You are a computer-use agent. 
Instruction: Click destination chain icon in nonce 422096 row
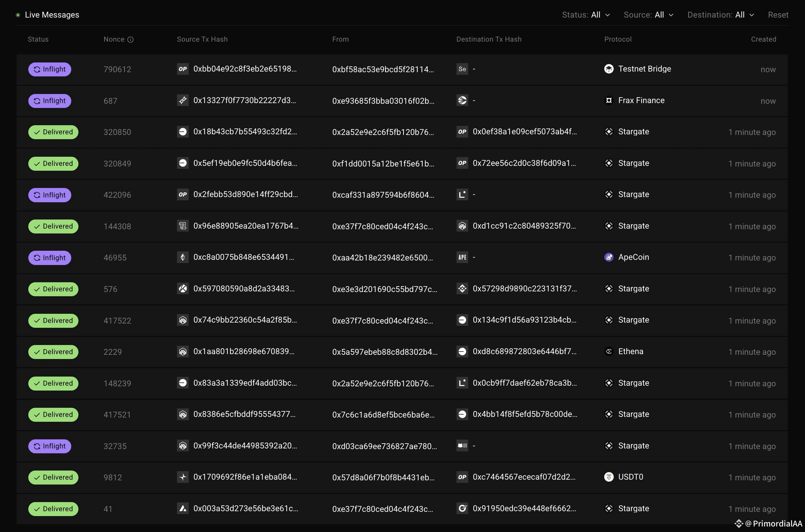click(462, 194)
